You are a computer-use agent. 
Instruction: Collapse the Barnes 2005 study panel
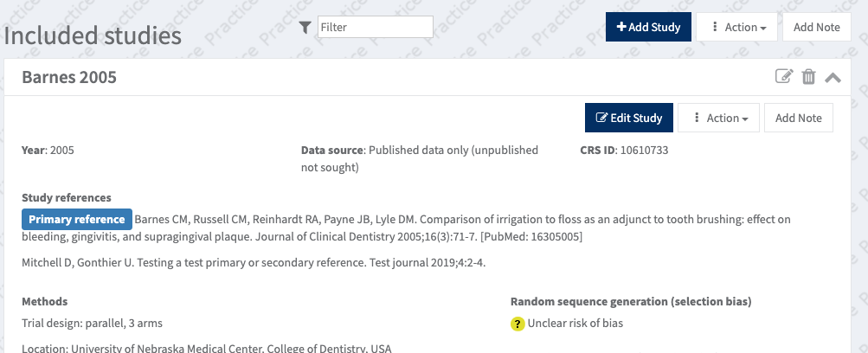(x=833, y=77)
